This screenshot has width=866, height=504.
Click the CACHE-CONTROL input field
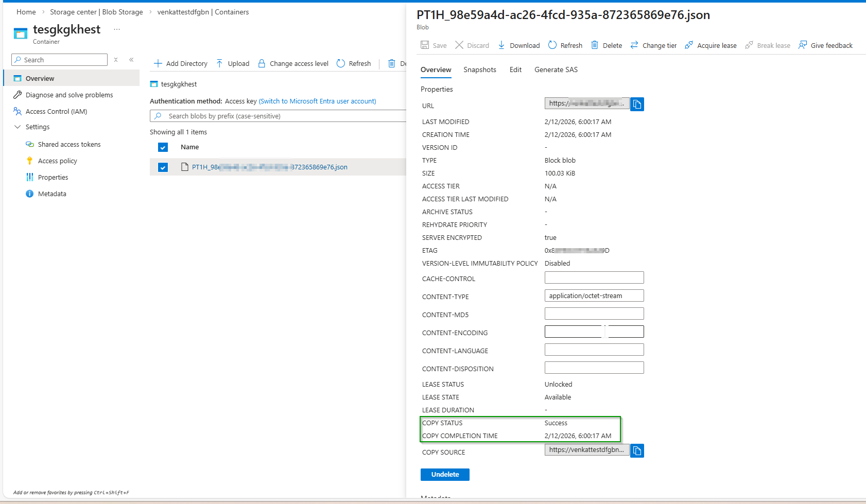(x=594, y=277)
